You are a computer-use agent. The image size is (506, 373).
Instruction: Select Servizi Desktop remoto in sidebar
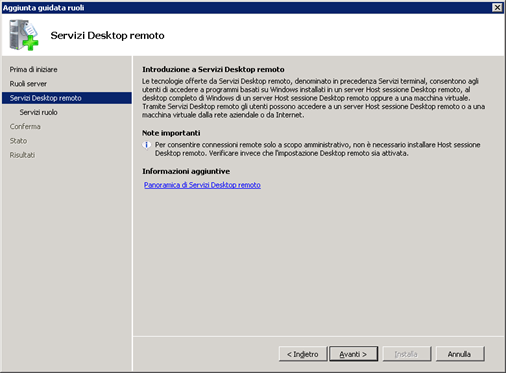[x=67, y=98]
